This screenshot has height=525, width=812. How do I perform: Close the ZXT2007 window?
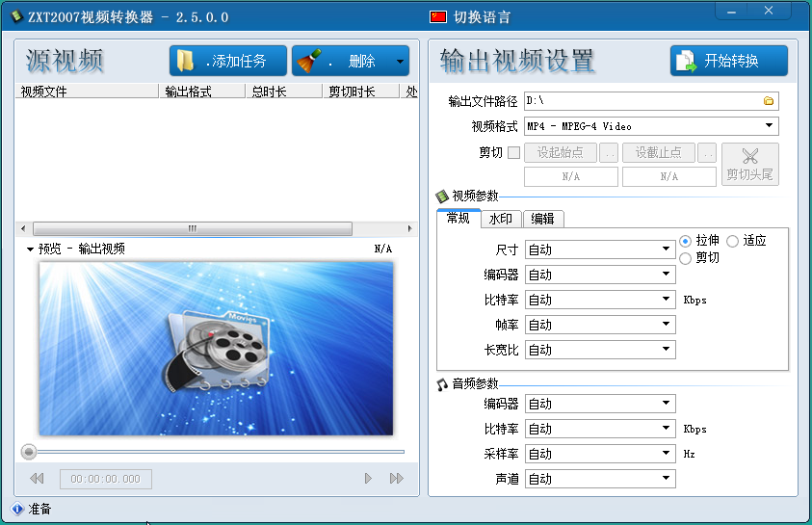pos(769,11)
